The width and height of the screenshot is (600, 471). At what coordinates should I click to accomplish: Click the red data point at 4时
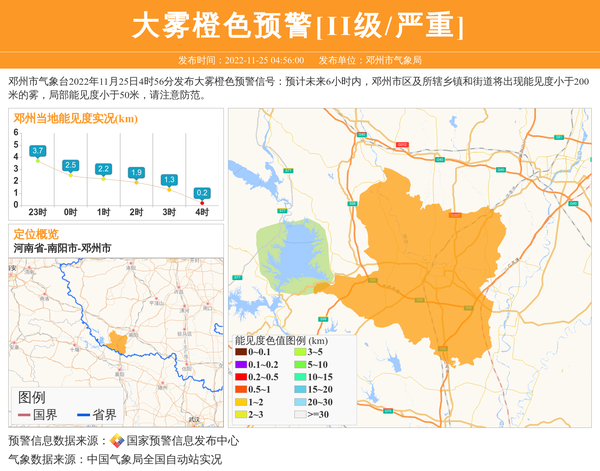[202, 203]
